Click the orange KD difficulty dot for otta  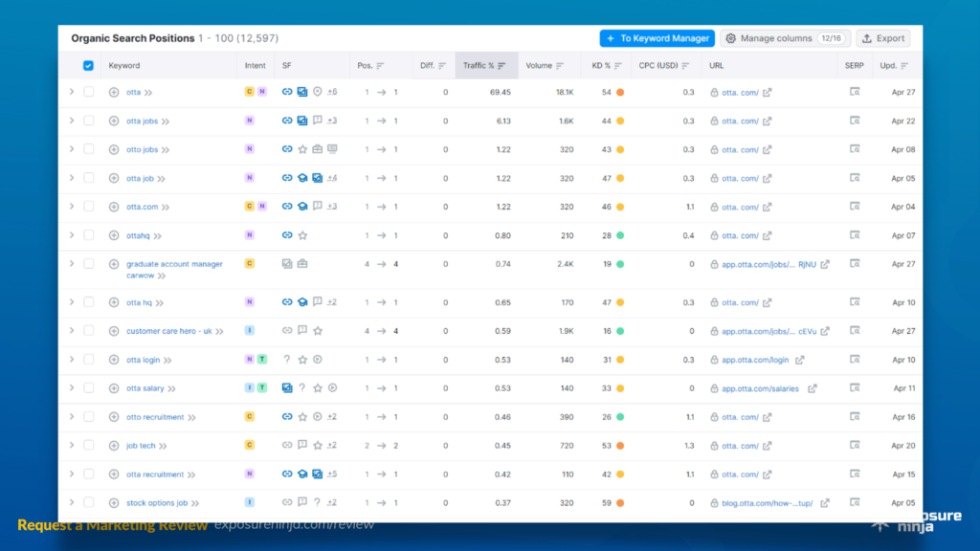click(620, 92)
